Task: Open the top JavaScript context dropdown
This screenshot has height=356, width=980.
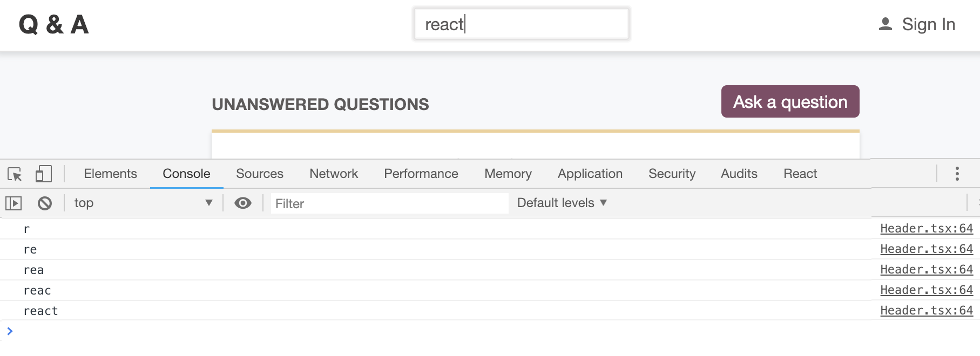Action: click(143, 203)
